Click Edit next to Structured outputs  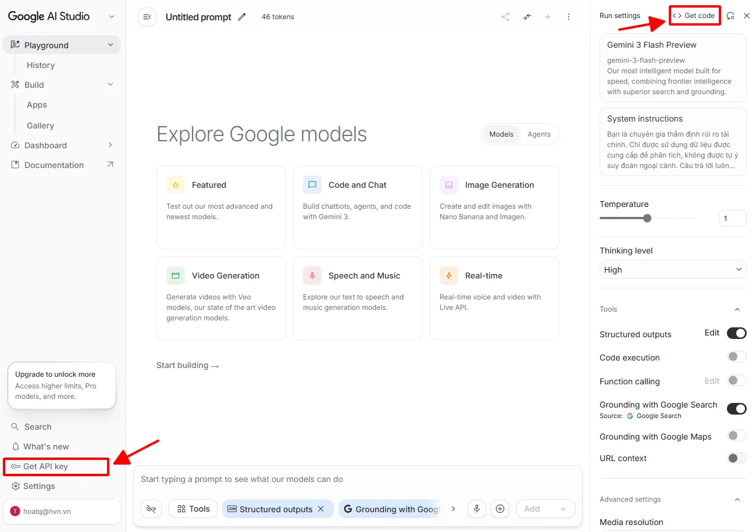click(x=712, y=333)
